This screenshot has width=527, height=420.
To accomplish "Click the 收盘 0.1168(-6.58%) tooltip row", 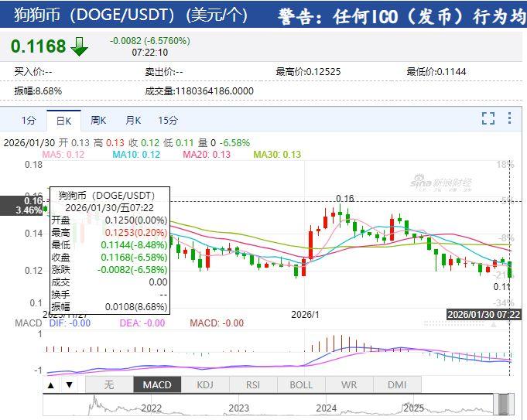I will click(110, 258).
